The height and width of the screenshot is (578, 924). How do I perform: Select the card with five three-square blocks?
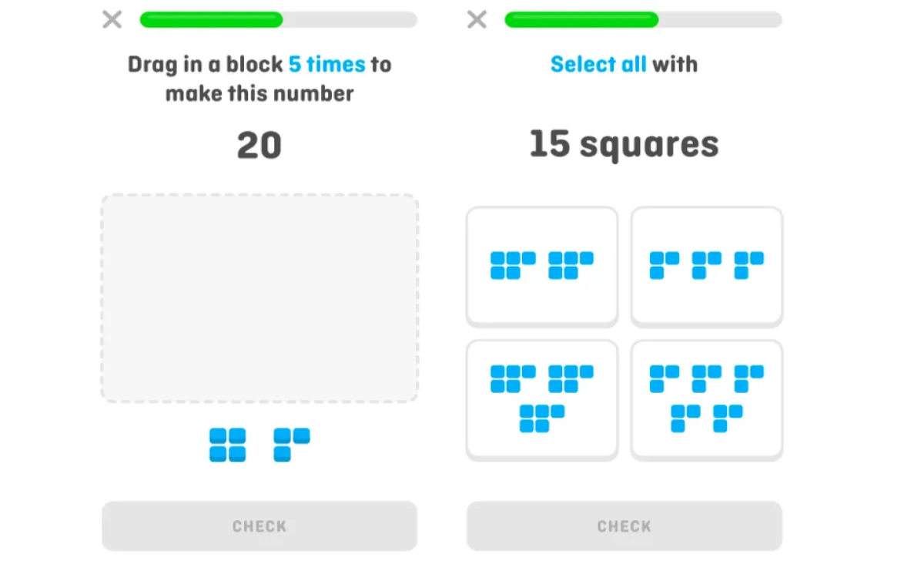coord(707,398)
